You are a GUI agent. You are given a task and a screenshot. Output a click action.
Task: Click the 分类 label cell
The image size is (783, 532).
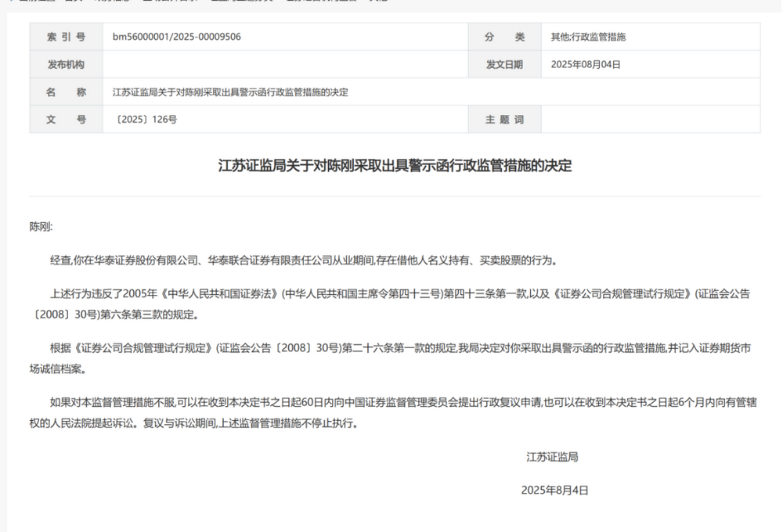click(x=505, y=37)
